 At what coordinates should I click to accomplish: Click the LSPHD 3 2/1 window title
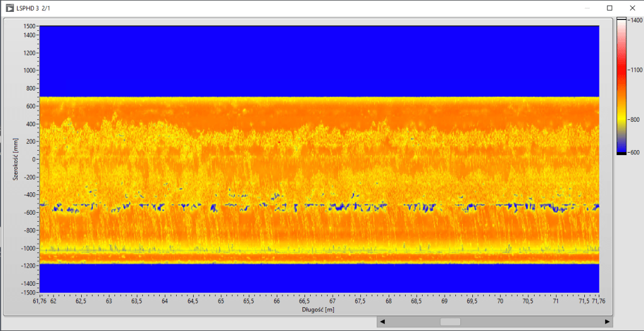tap(33, 8)
